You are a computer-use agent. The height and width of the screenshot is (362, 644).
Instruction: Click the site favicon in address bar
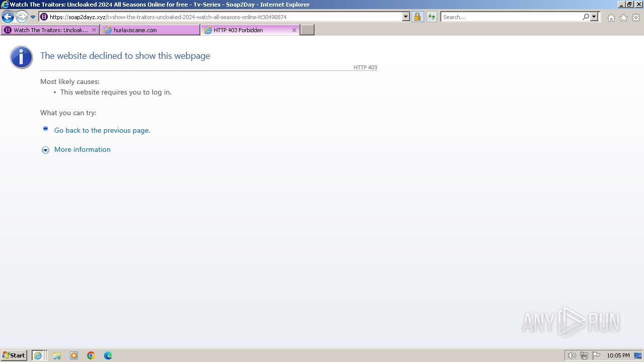[x=44, y=17]
